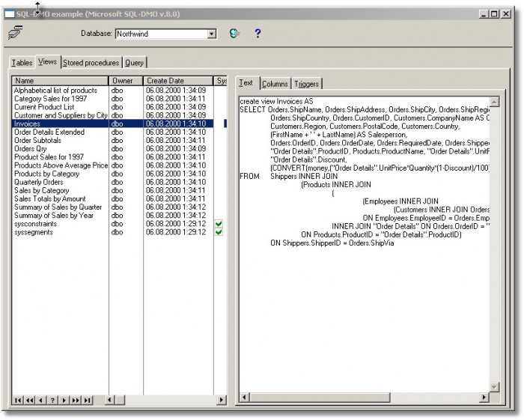Image resolution: width=524 pixels, height=420 pixels.
Task: Click the SQL text scroll right arrow
Action: (x=484, y=398)
